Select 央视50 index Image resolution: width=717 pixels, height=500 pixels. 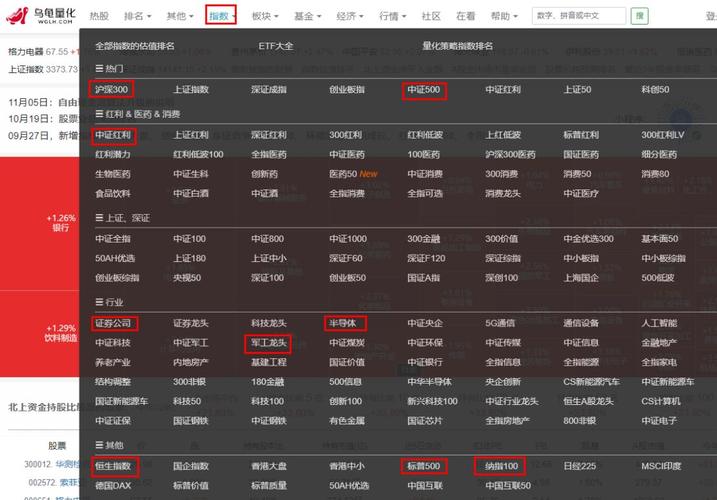coord(187,278)
